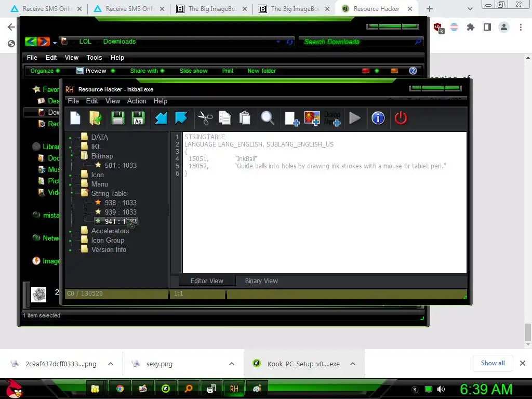Open the browser extensions puzzle icon

pos(470,27)
